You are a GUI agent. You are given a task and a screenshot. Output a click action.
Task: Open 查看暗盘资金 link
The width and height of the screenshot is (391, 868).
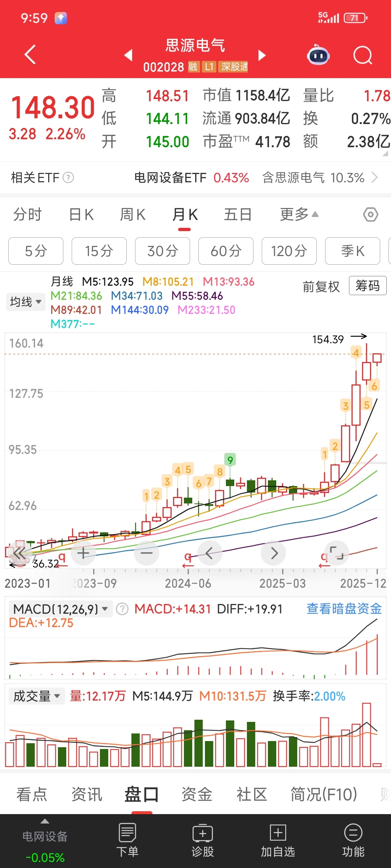click(x=344, y=609)
